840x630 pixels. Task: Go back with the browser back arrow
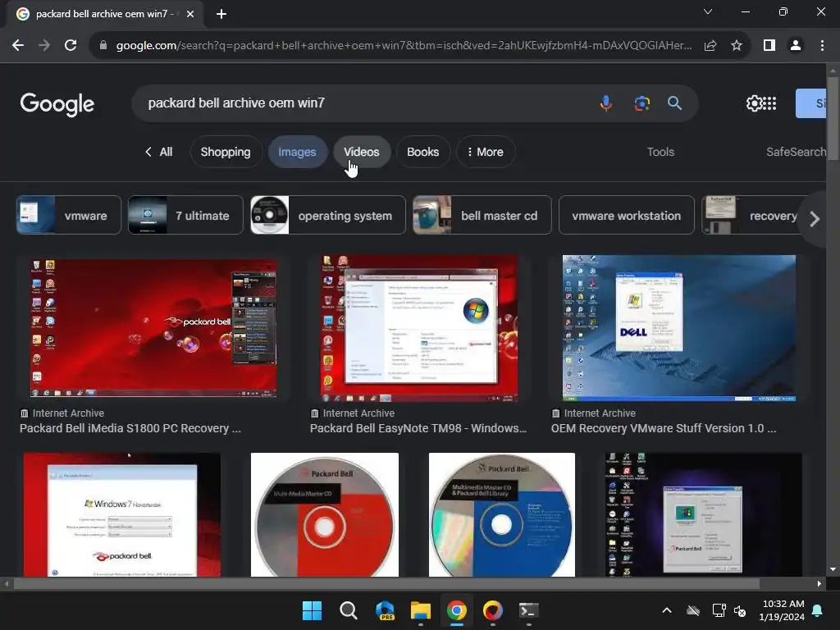18,46
